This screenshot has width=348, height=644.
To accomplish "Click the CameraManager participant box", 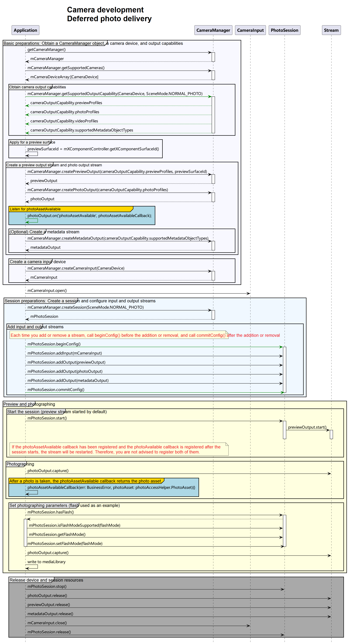I will (x=213, y=30).
